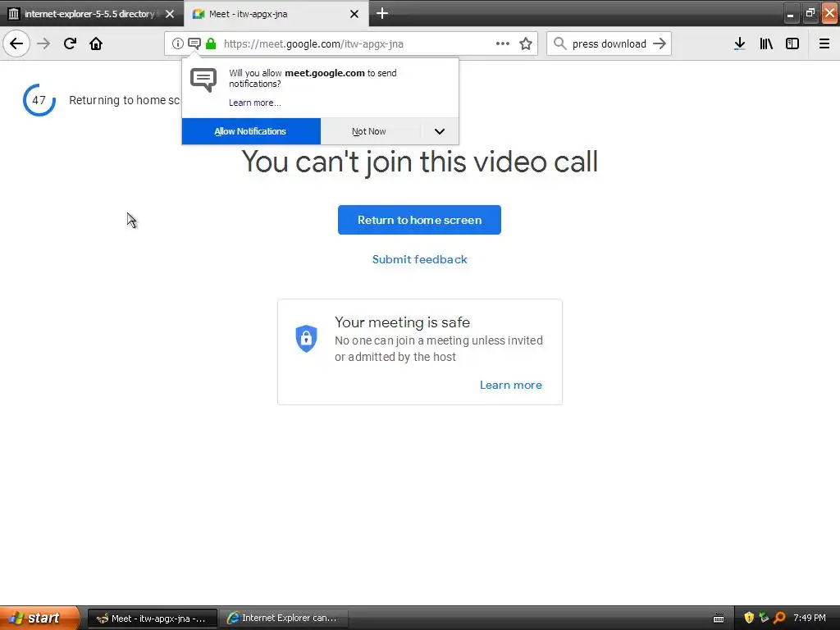
Task: Click the orange magnifier tray icon
Action: pos(779,618)
